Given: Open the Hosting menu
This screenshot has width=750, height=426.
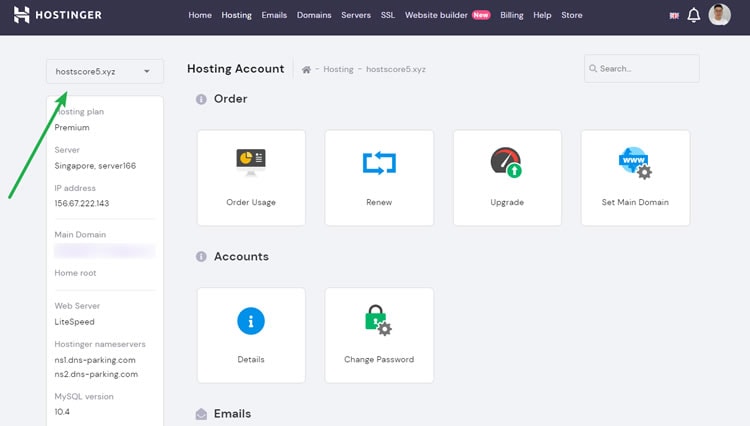Looking at the screenshot, I should 236,15.
